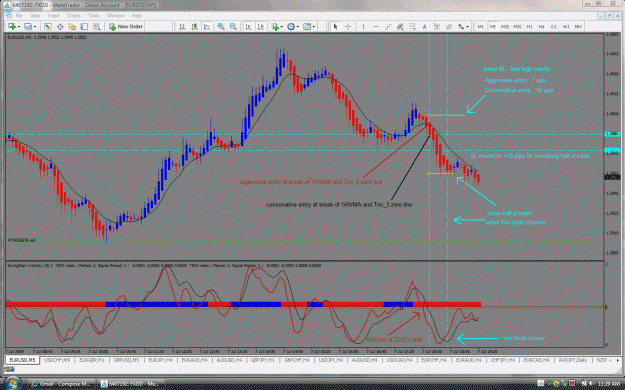
Task: Open the Periods clock icon
Action: coord(291,27)
